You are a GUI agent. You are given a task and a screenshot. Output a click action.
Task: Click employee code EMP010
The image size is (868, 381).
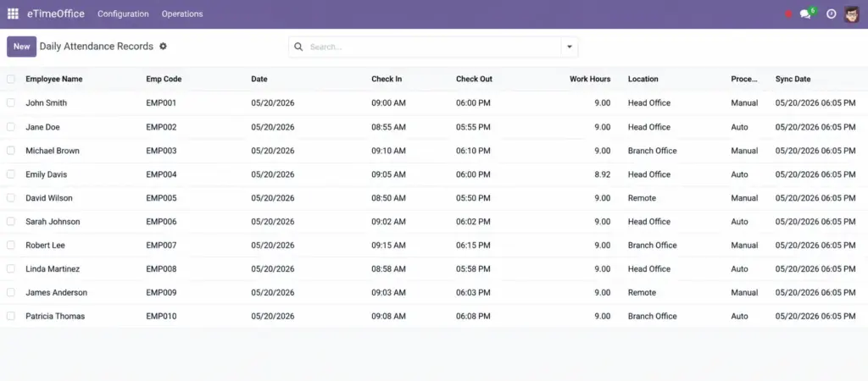[162, 317]
